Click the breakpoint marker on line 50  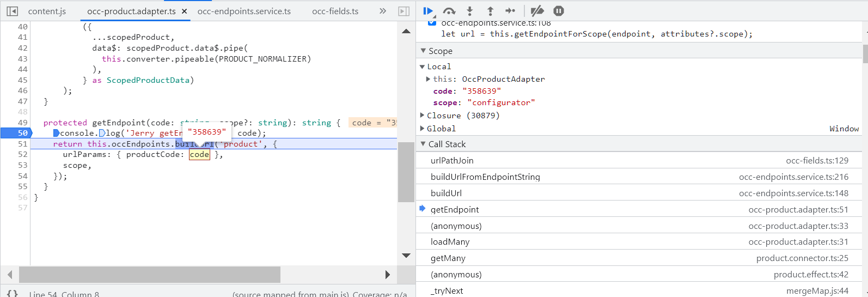(16, 133)
